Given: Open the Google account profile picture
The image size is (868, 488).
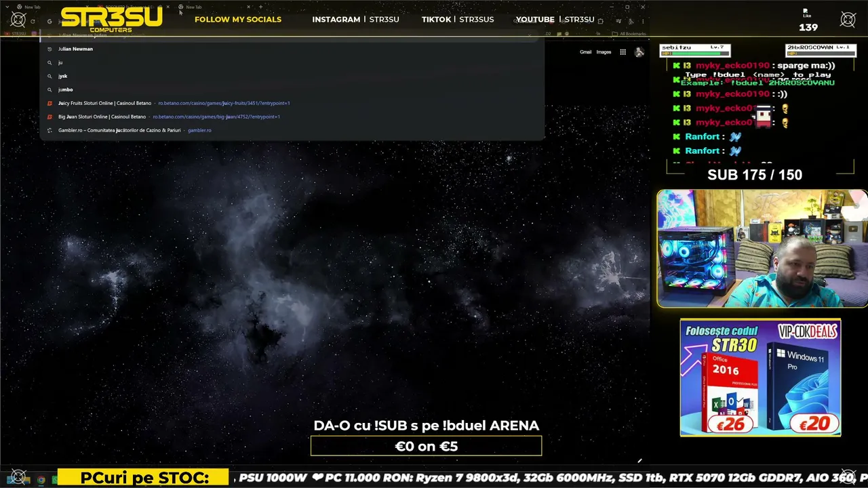Looking at the screenshot, I should (639, 52).
